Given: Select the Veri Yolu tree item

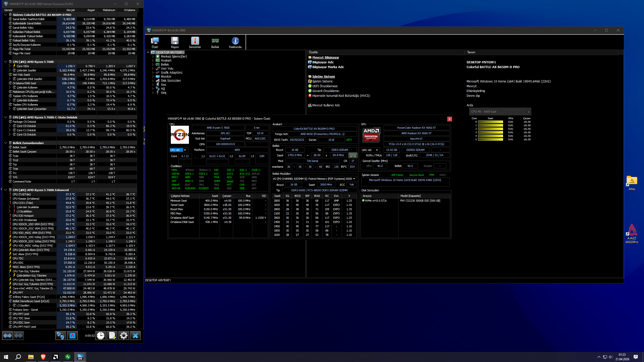Looking at the screenshot, I should tap(167, 69).
